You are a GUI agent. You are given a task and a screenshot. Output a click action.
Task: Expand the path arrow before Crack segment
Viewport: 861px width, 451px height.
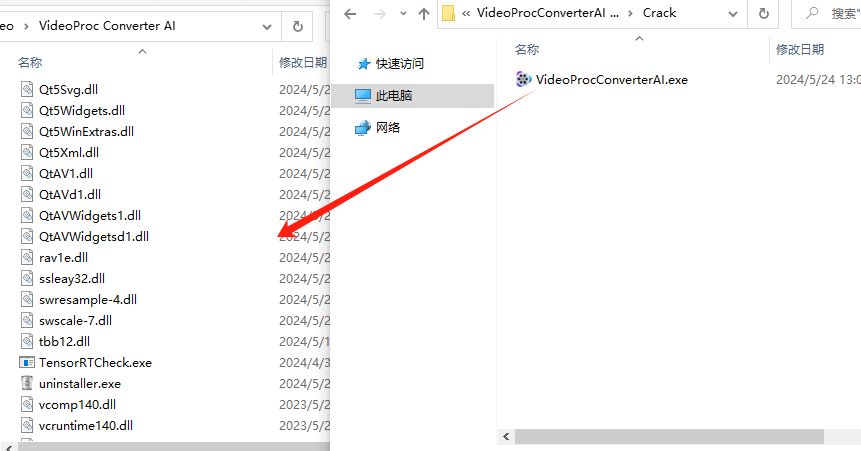[630, 14]
